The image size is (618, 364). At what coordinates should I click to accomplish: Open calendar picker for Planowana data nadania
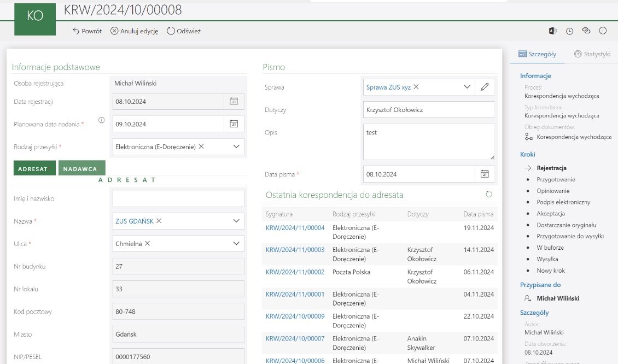coord(234,124)
